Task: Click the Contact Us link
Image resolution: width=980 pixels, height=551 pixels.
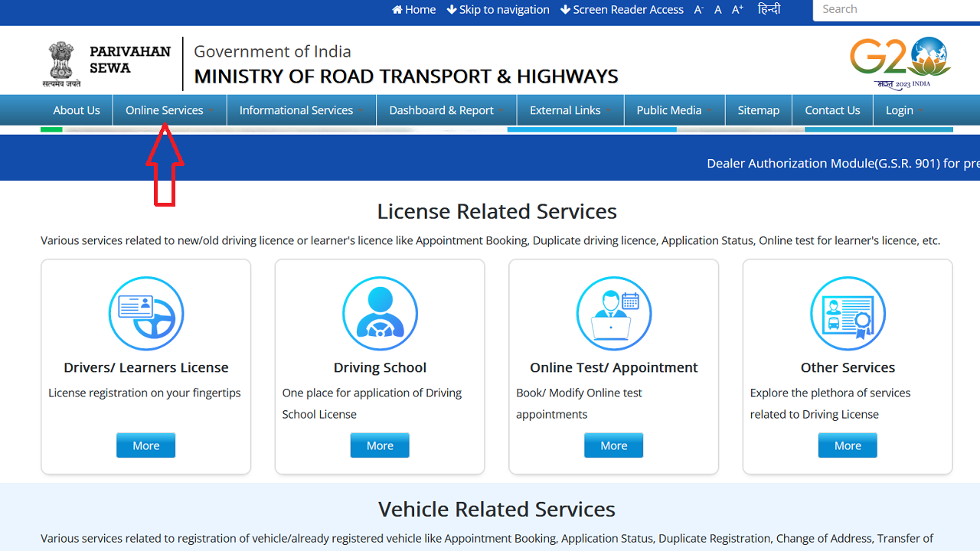Action: coord(832,109)
